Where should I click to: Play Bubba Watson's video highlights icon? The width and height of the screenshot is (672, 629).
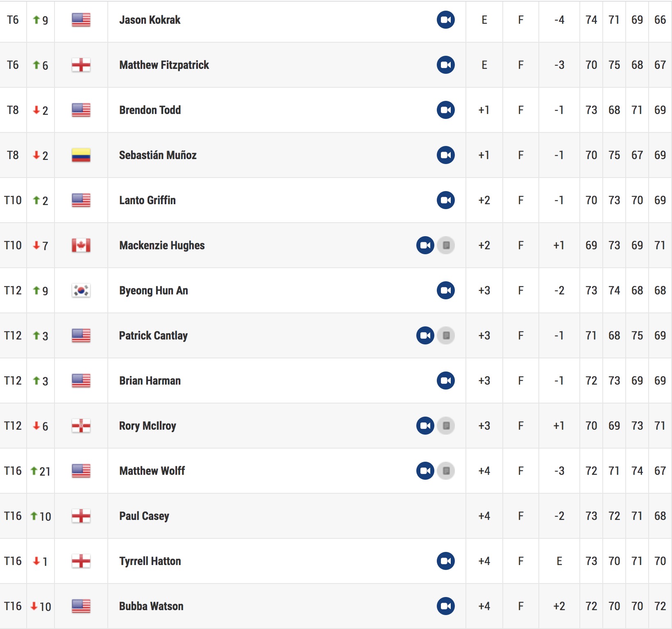tap(446, 606)
